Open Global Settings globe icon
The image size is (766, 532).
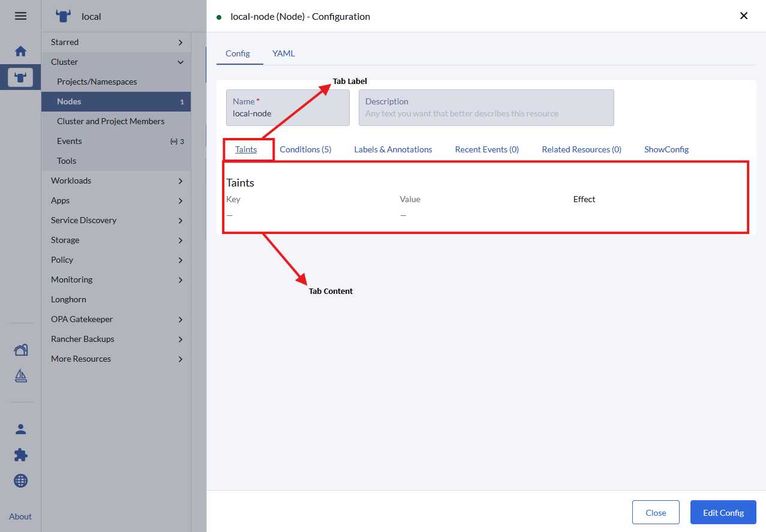pos(20,480)
